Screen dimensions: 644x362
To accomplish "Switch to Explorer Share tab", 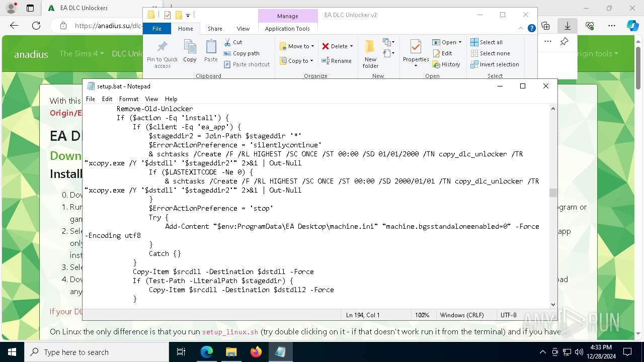I will [215, 29].
